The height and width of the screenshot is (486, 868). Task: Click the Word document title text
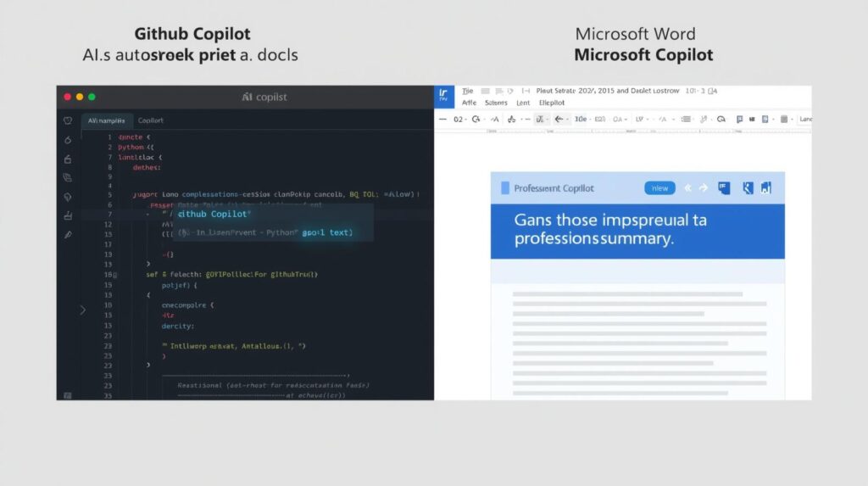[607, 91]
